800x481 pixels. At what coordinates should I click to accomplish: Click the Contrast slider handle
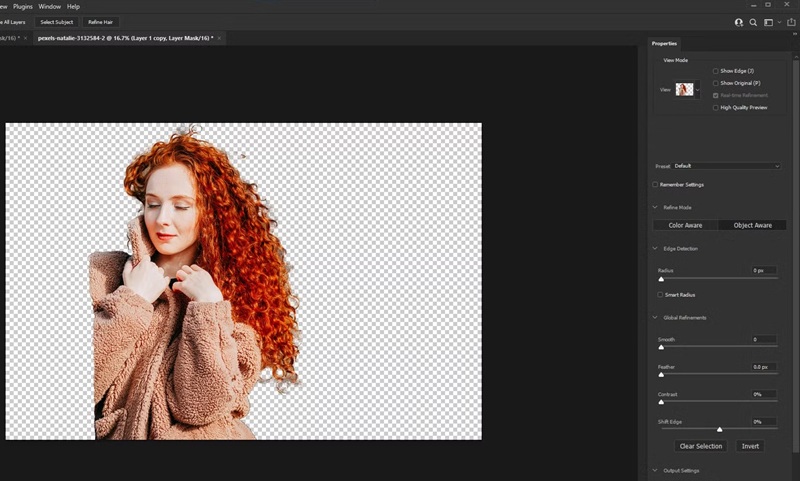[661, 402]
